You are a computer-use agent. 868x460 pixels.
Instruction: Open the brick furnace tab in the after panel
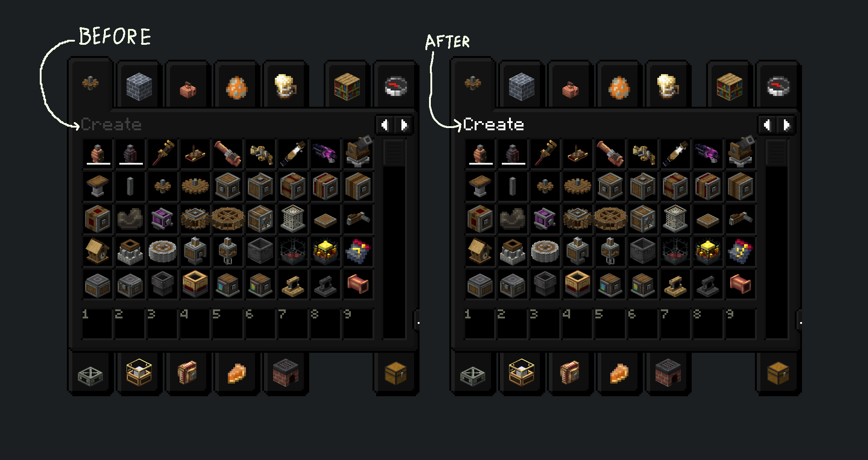click(x=668, y=374)
